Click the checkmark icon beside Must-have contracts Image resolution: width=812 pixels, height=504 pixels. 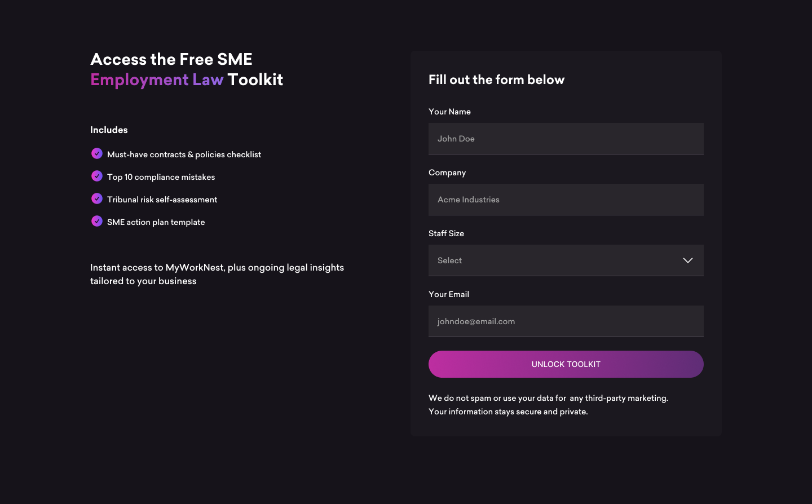coord(97,153)
